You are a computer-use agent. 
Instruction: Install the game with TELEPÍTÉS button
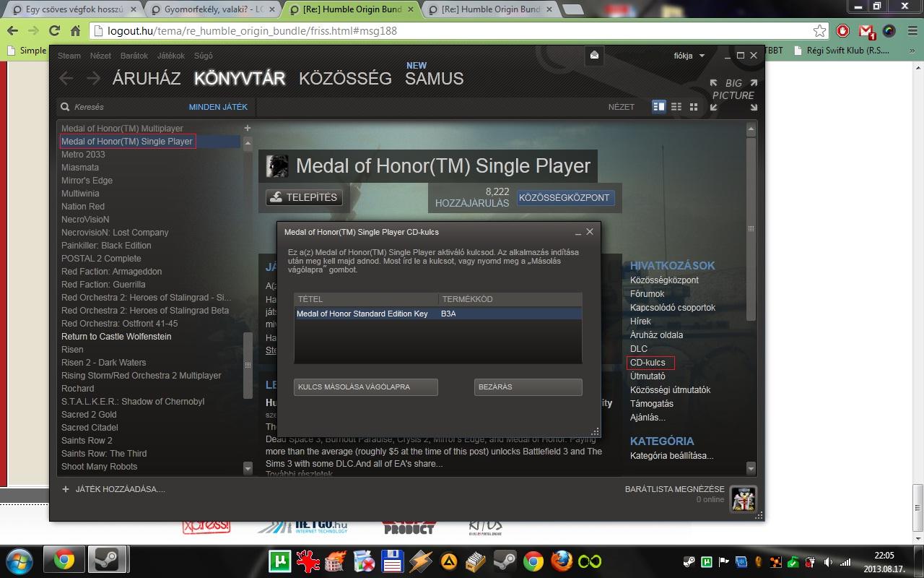[305, 197]
